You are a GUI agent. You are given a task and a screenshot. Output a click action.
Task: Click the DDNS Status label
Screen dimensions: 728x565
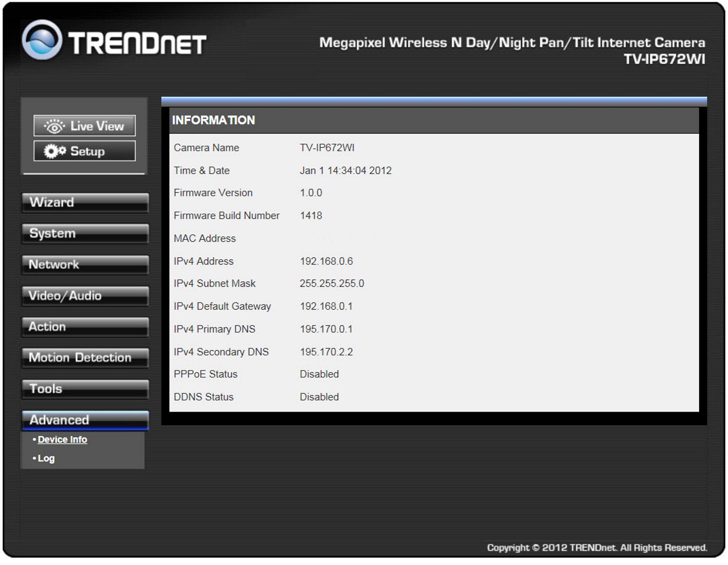(x=204, y=397)
